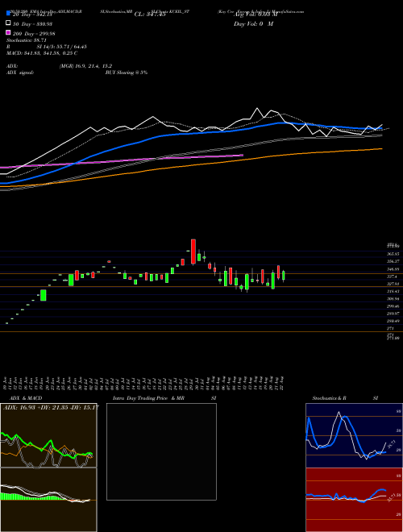Click the last green candlestick on the chart

(284, 275)
